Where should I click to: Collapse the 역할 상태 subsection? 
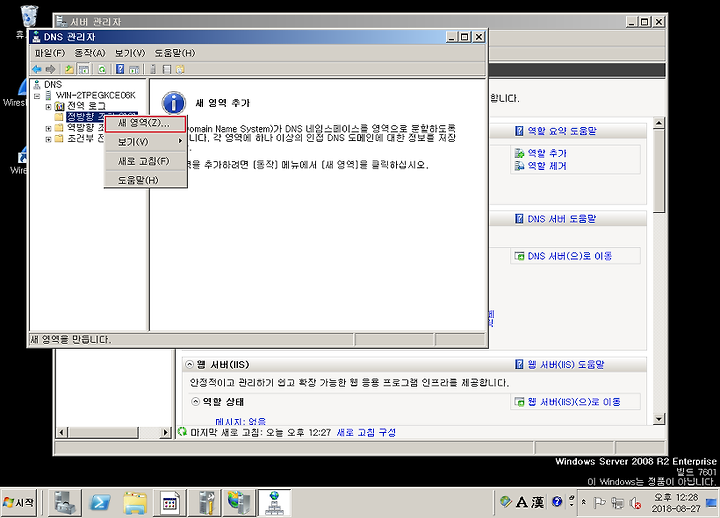196,401
